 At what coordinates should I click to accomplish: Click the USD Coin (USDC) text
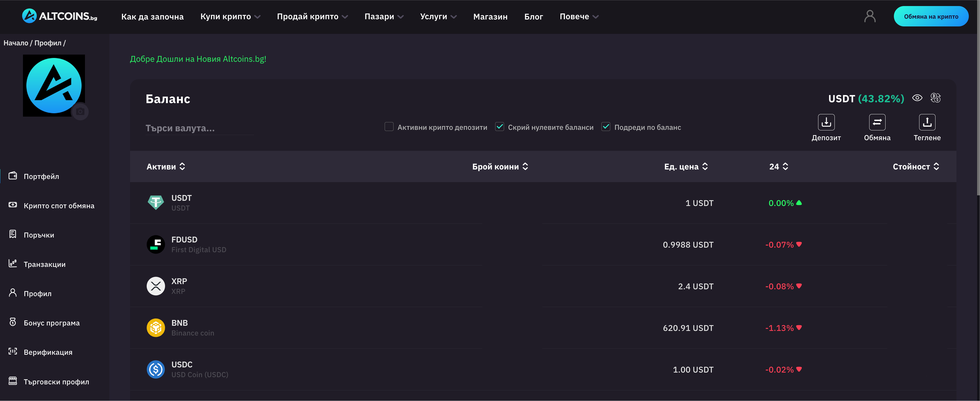(x=200, y=375)
